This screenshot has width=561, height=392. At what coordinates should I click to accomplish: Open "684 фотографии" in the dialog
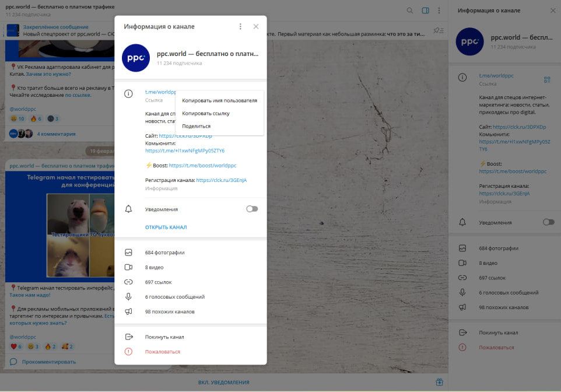coord(165,253)
